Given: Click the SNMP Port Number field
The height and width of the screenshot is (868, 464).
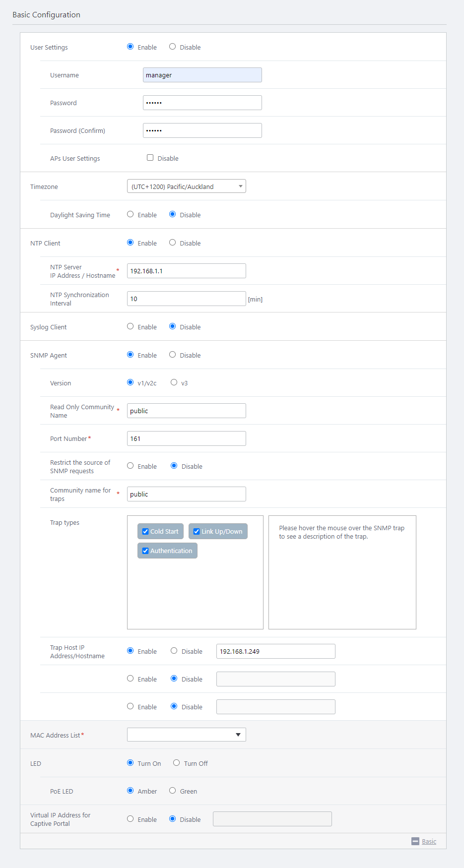Looking at the screenshot, I should tap(186, 438).
